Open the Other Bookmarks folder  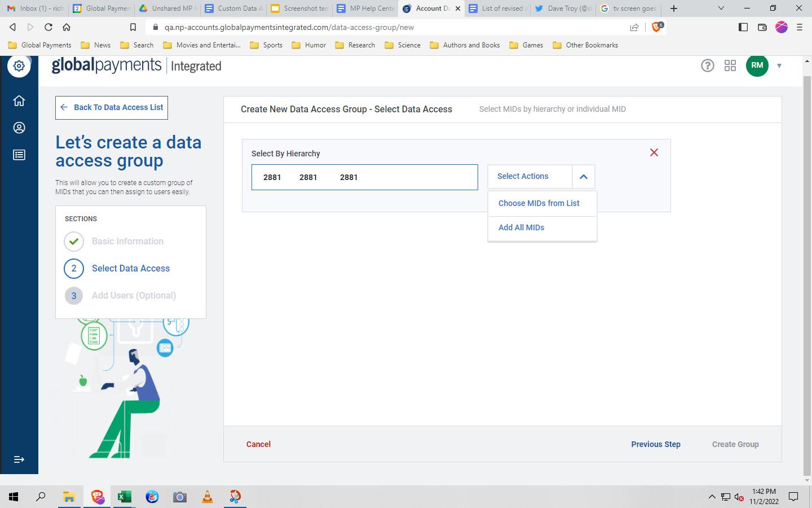585,45
